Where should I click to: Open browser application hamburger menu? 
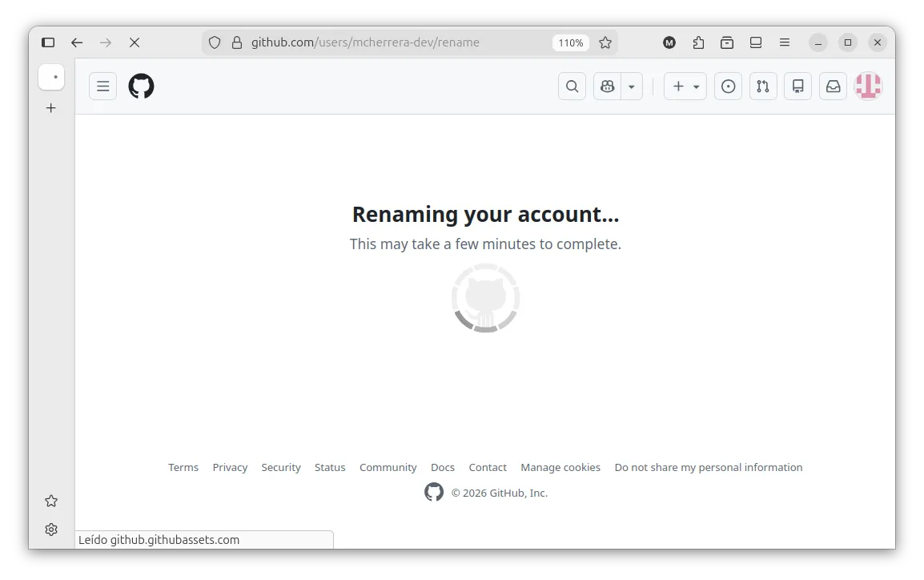pyautogui.click(x=785, y=42)
